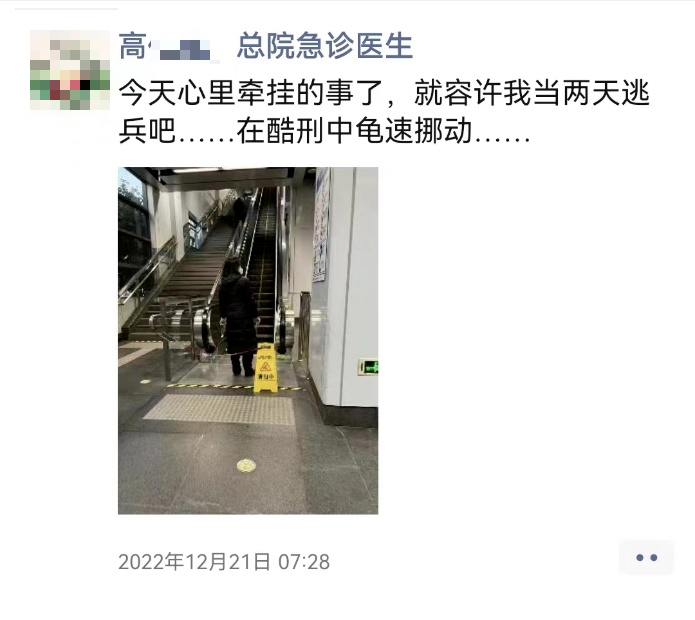
Task: Click the black-yellow hazard stripe on floor
Action: click(235, 387)
